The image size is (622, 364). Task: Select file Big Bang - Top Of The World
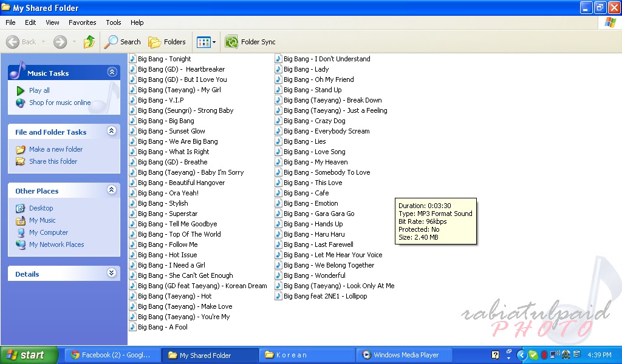pyautogui.click(x=179, y=235)
